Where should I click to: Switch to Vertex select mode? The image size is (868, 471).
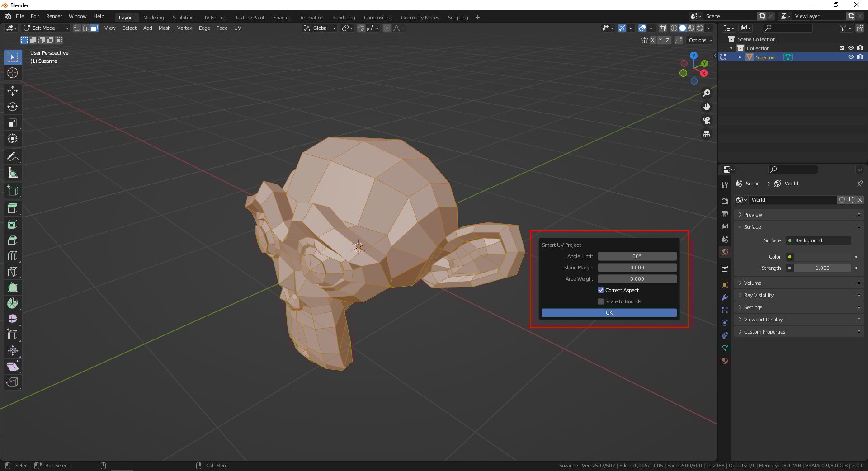[77, 28]
